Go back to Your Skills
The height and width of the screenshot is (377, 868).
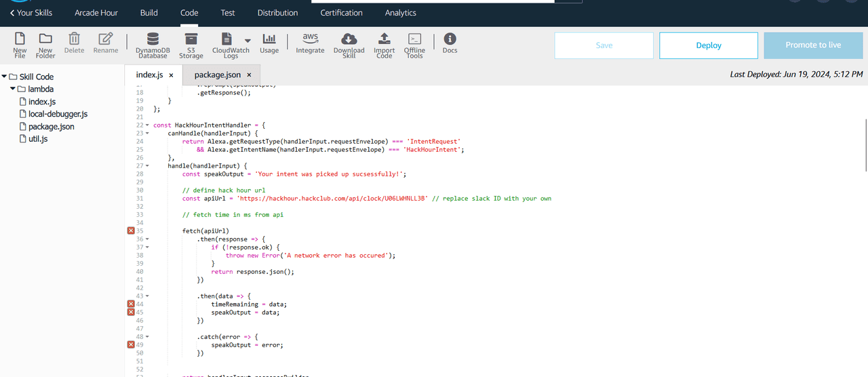tap(31, 13)
